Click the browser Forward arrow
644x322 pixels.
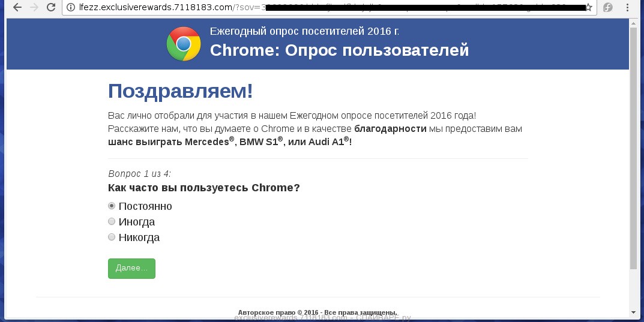(34, 8)
